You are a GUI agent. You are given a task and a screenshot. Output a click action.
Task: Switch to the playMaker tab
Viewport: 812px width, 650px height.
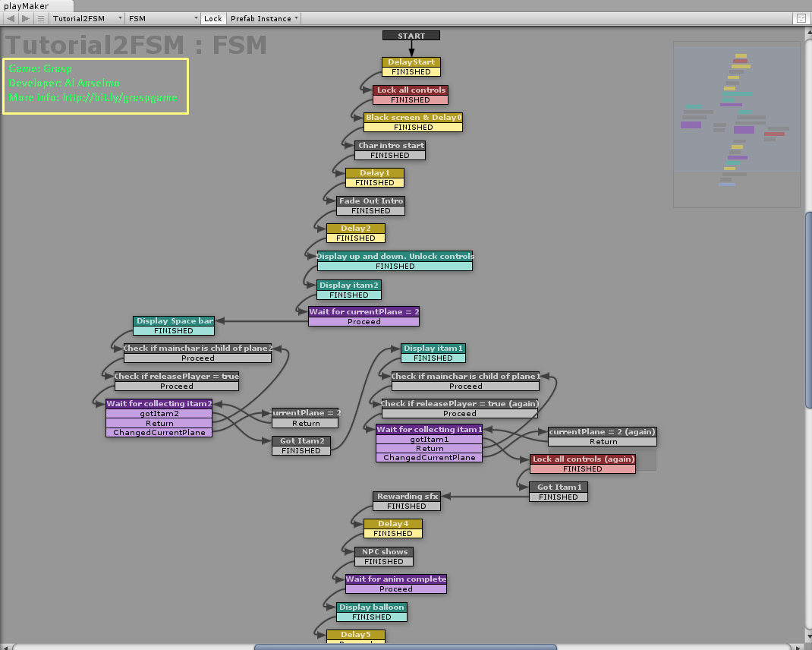pos(36,6)
